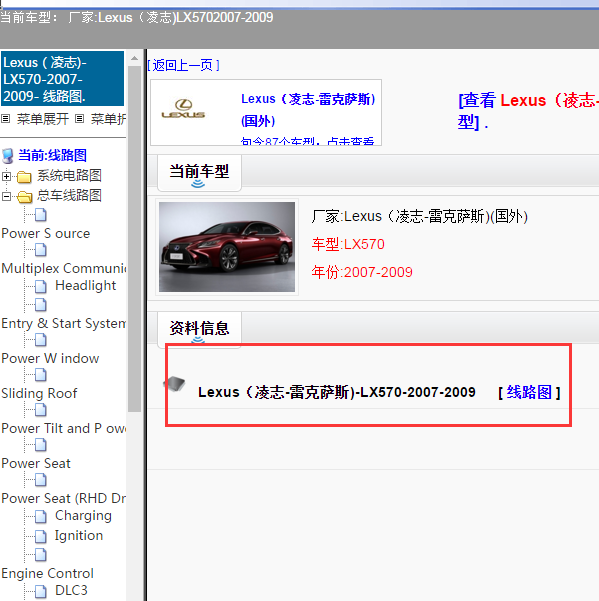Click the 厂家:Lexus(凌志-雷克萨斯)(国外) text
Image resolution: width=599 pixels, height=601 pixels.
pos(420,217)
